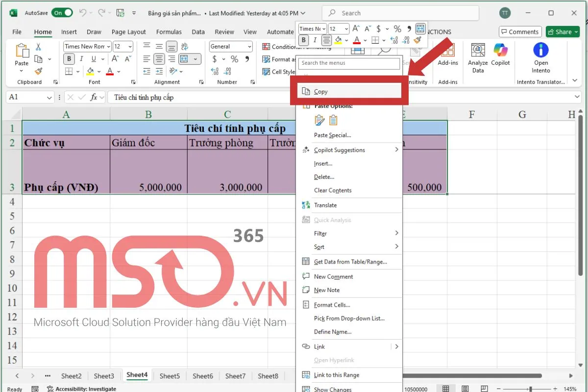The width and height of the screenshot is (588, 392).
Task: Click the Share button
Action: pos(562,31)
